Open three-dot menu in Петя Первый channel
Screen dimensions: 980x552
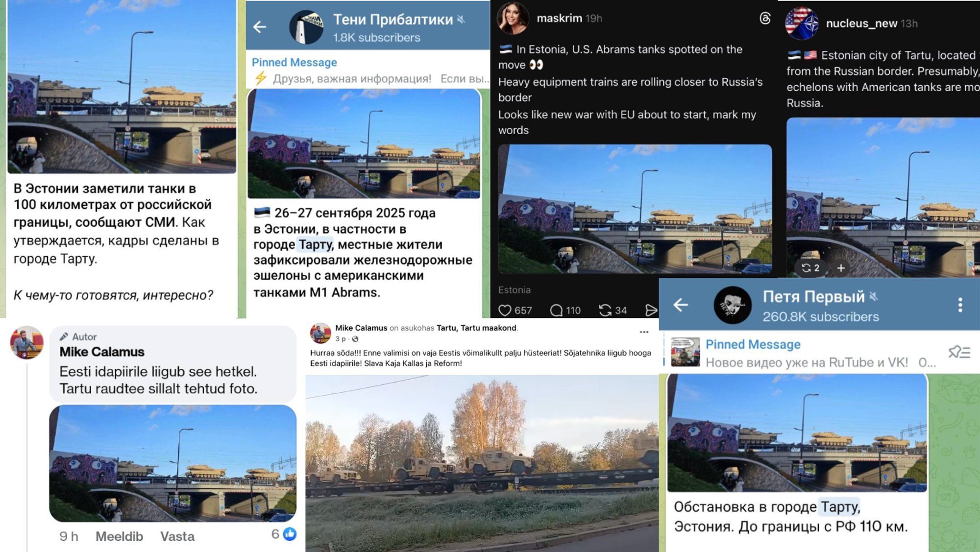[x=960, y=305]
